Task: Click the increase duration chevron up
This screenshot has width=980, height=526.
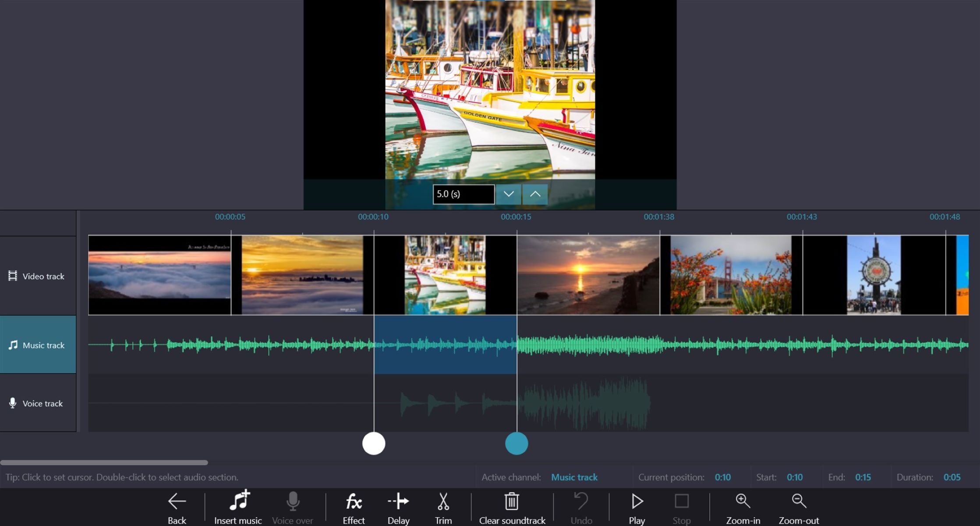Action: [x=534, y=194]
